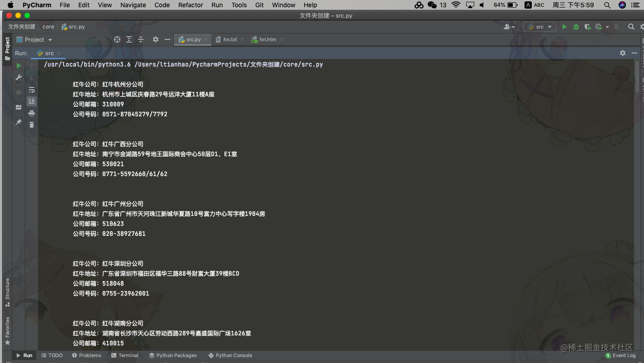Toggle the Project tool window side tab
Viewport: 644px width, 363px height.
pos(7,49)
